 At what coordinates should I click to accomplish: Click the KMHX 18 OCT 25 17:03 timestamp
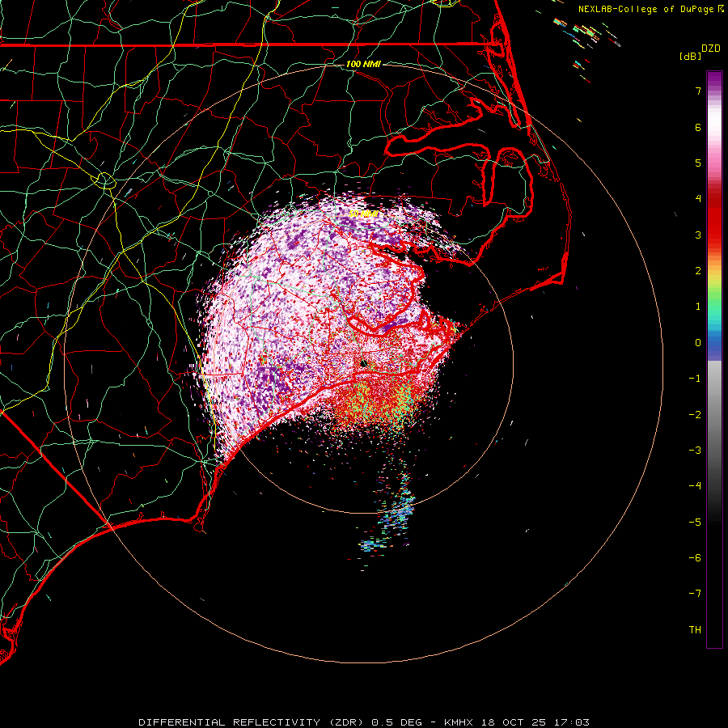click(x=517, y=722)
